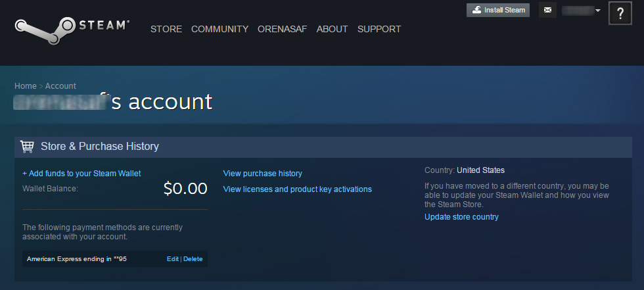Expand the account name dropdown arrow
The image size is (644, 290).
click(598, 11)
